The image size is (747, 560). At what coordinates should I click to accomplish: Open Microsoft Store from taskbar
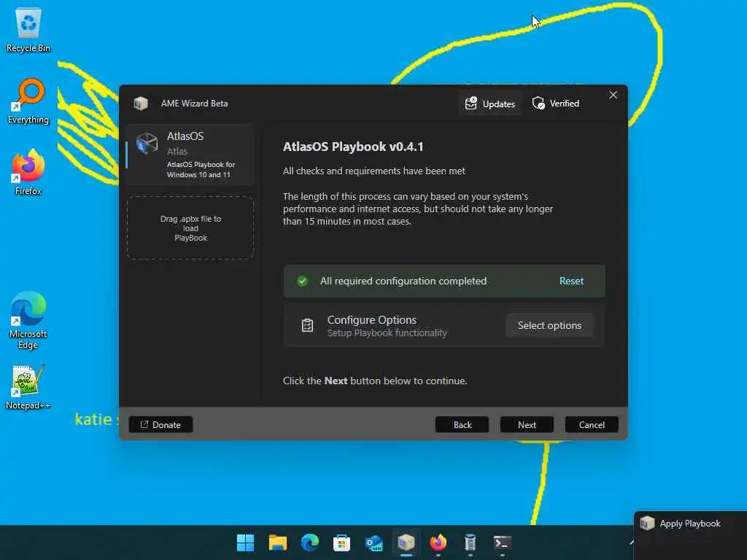tap(341, 542)
